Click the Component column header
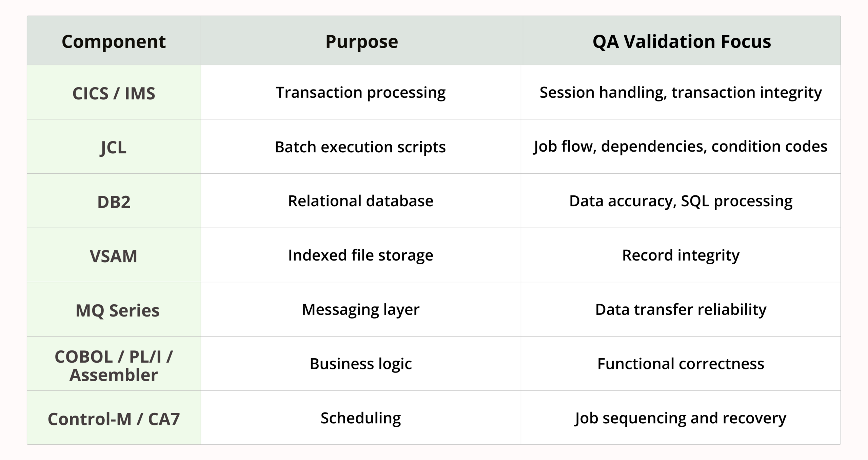 [114, 41]
